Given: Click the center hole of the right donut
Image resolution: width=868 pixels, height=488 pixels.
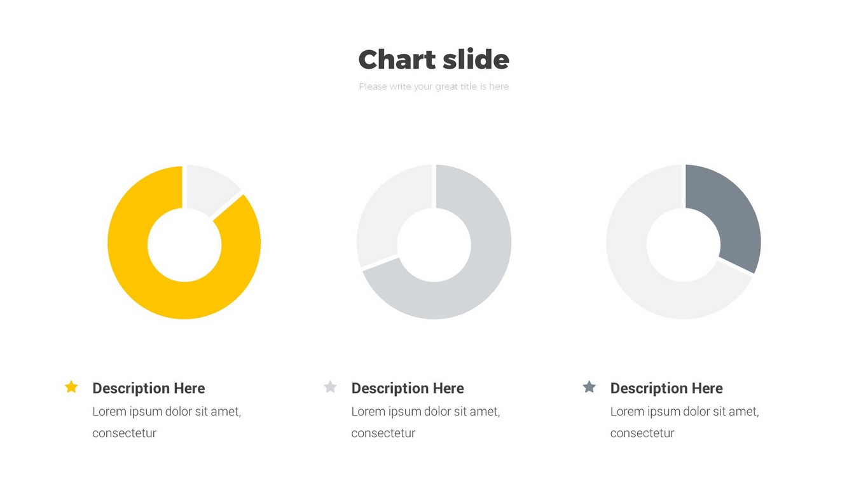Looking at the screenshot, I should 684,245.
